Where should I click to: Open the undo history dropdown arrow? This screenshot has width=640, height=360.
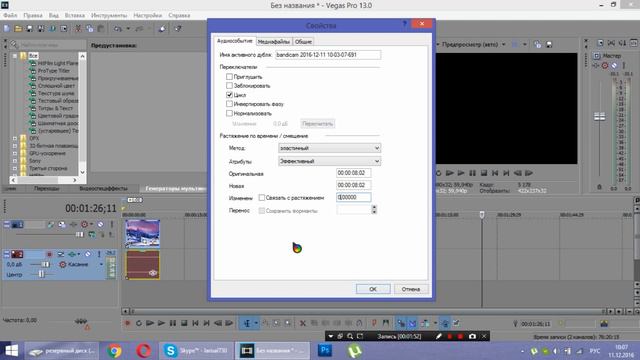coord(128,29)
